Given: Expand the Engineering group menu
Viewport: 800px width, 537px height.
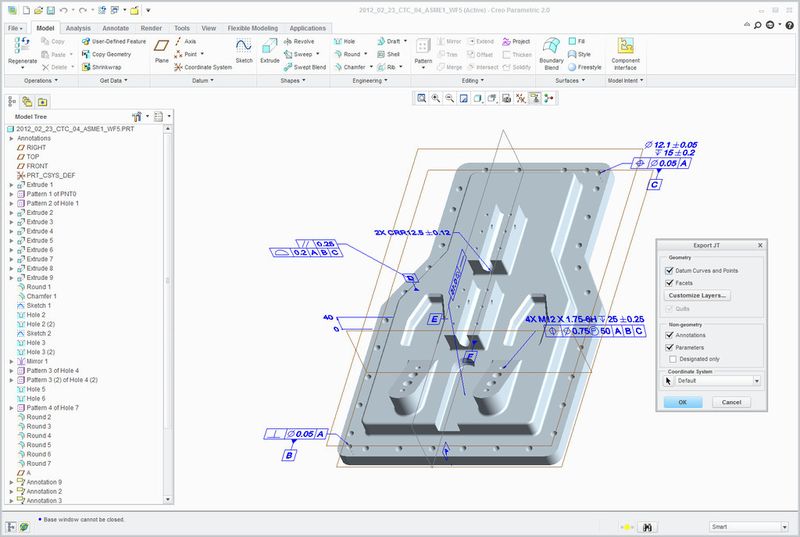Looking at the screenshot, I should click(369, 81).
